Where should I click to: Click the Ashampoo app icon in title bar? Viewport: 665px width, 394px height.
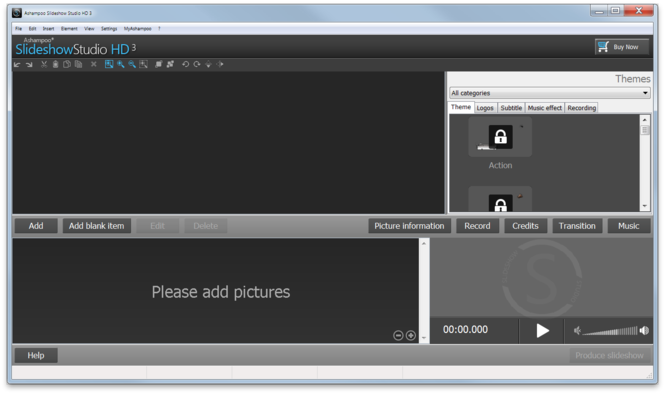pyautogui.click(x=17, y=13)
